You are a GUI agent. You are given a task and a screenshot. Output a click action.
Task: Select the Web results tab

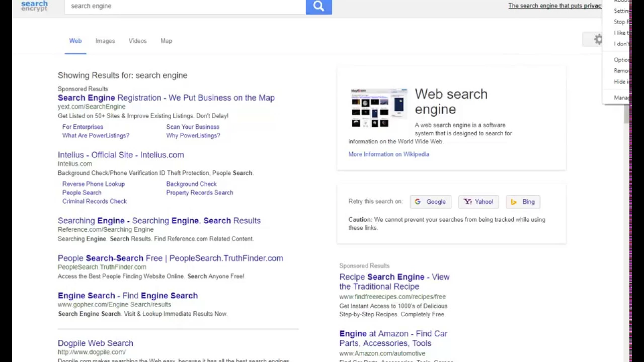coord(75,41)
